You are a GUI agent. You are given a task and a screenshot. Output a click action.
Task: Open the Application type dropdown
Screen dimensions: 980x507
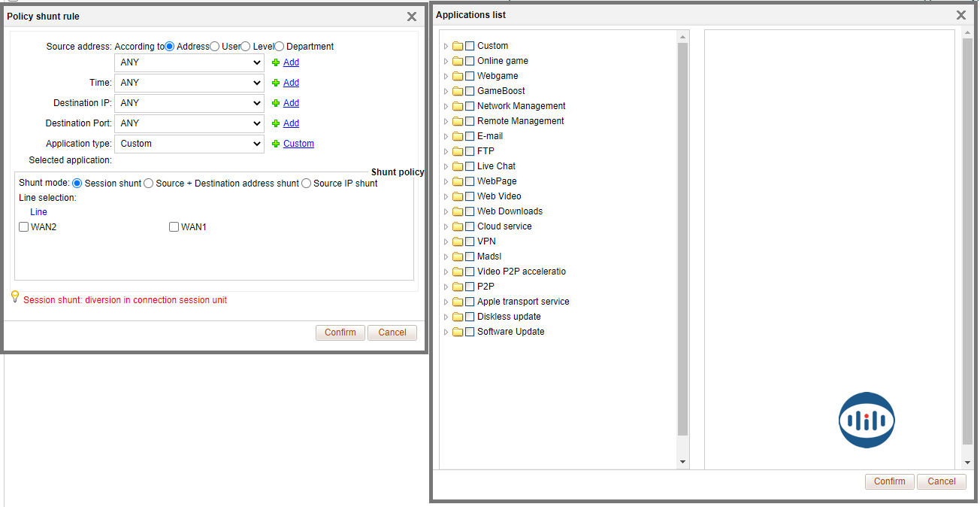click(x=189, y=144)
